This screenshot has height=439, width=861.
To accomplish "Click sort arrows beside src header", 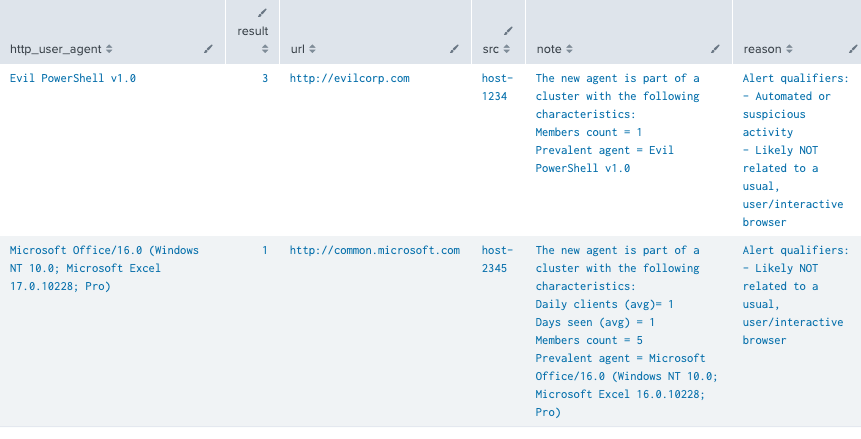I will click(x=508, y=49).
